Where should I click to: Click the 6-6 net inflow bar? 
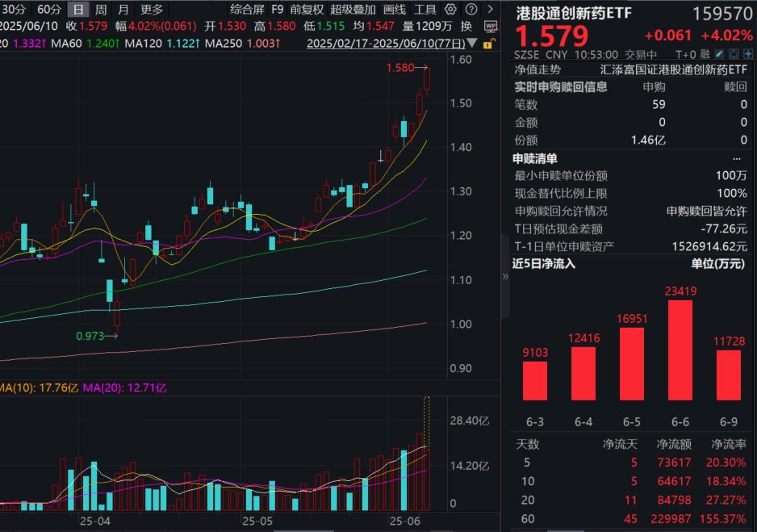pos(680,351)
